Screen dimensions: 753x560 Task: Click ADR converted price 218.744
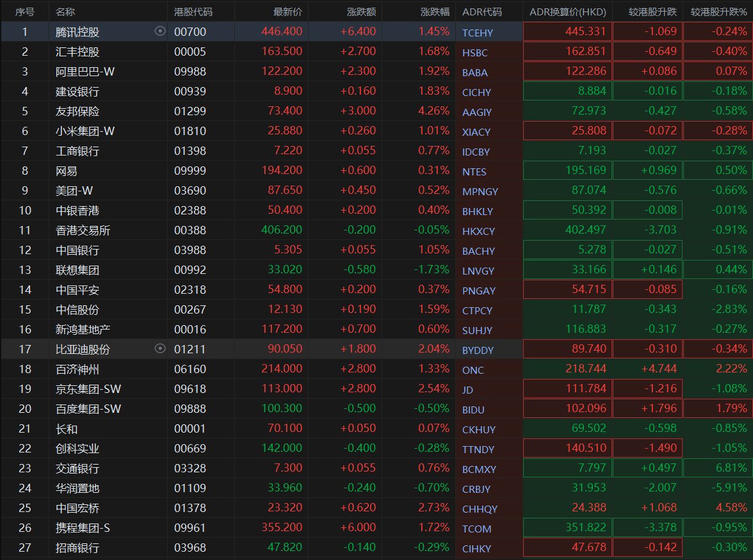pos(585,369)
